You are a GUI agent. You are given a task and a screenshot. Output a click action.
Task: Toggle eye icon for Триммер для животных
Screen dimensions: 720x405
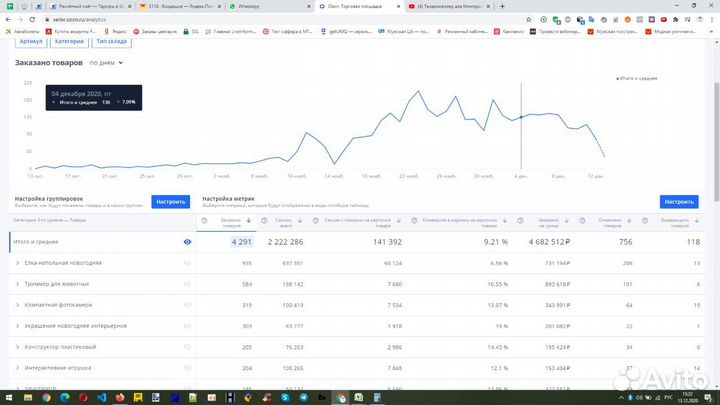tap(187, 284)
